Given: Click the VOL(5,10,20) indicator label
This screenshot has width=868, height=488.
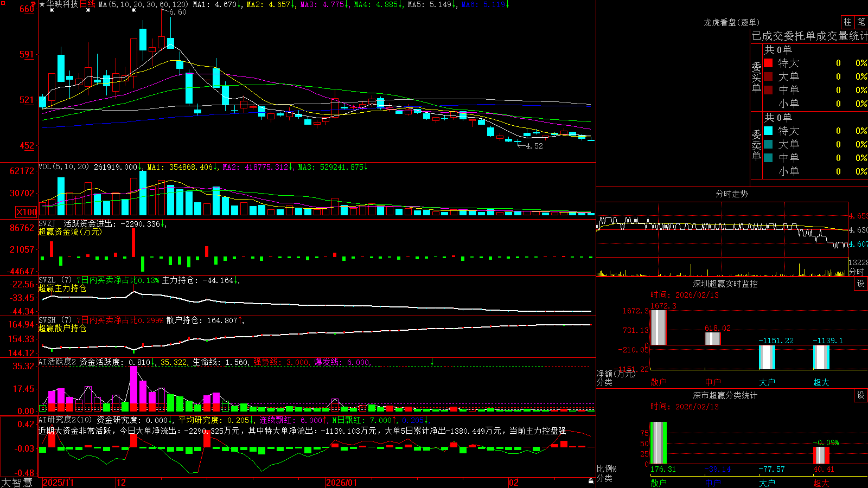Looking at the screenshot, I should (63, 167).
